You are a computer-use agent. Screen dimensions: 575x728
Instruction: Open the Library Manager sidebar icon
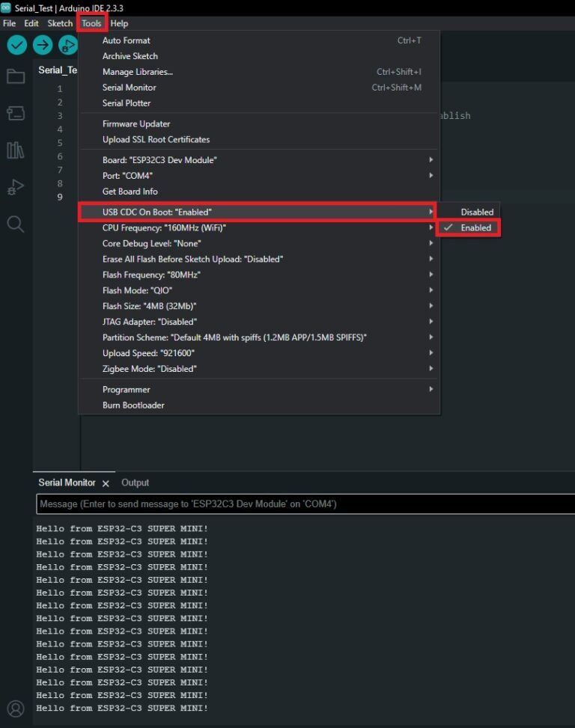[16, 150]
